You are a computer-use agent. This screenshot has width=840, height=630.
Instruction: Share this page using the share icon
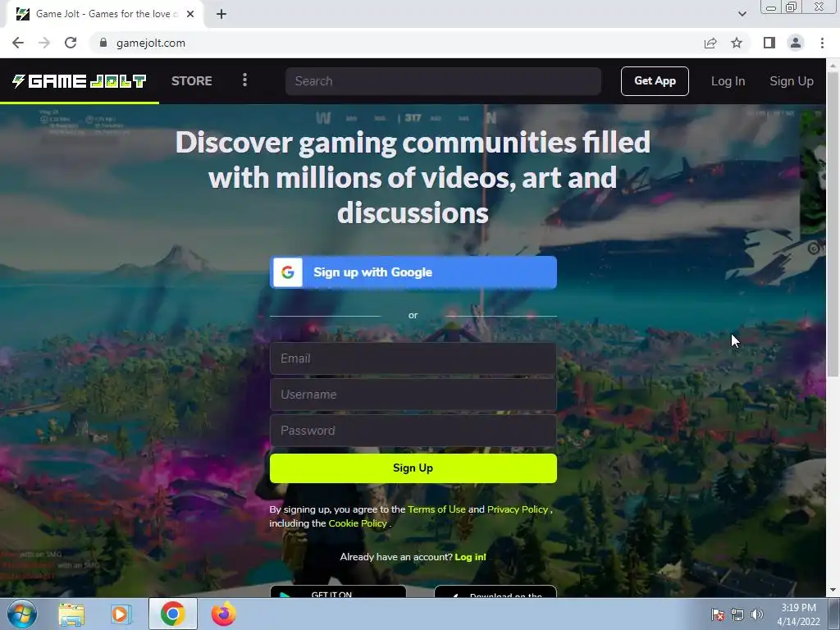pyautogui.click(x=710, y=43)
